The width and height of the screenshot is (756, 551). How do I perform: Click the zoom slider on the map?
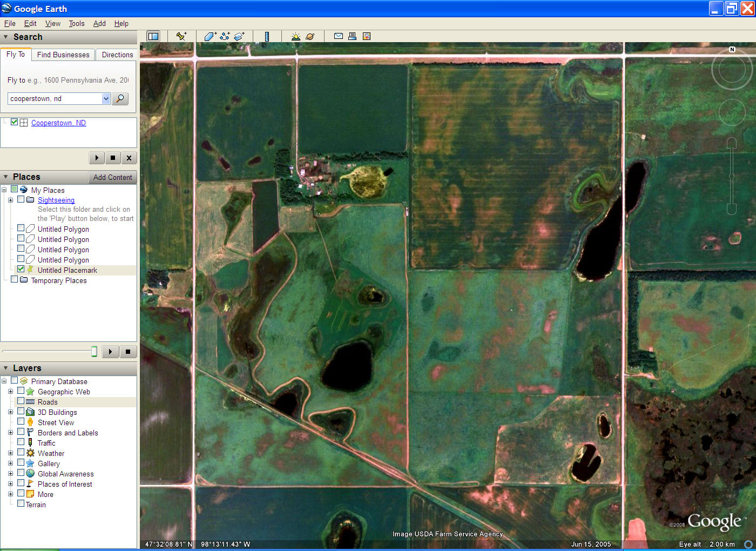(x=732, y=176)
